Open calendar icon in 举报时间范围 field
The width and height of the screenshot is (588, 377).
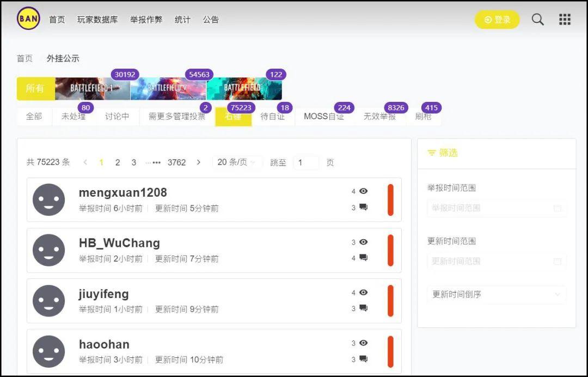[558, 208]
